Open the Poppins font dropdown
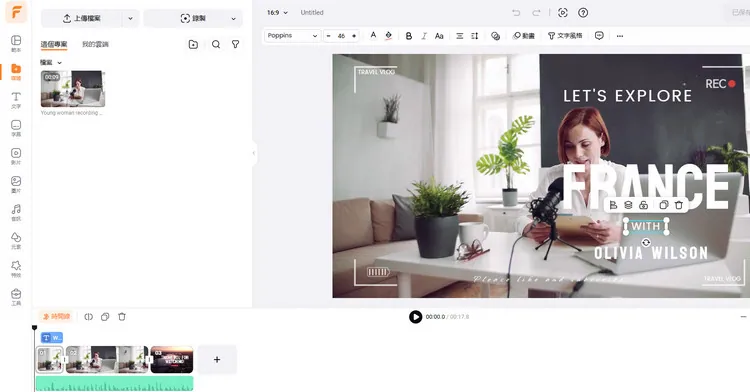 tap(292, 36)
